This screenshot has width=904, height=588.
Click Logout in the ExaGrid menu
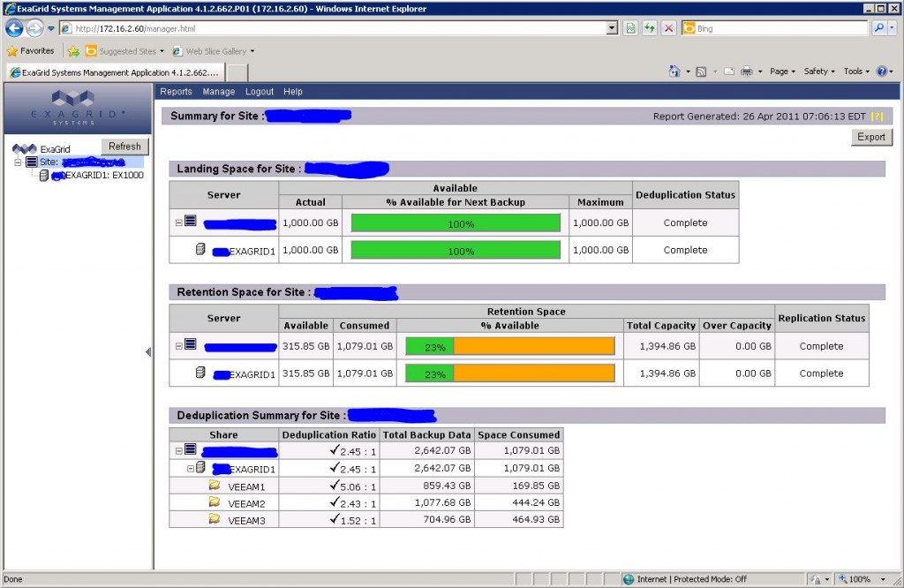(x=260, y=92)
